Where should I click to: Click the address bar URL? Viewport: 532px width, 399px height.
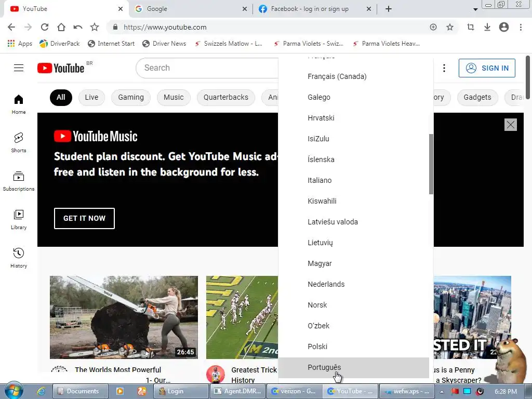point(165,27)
